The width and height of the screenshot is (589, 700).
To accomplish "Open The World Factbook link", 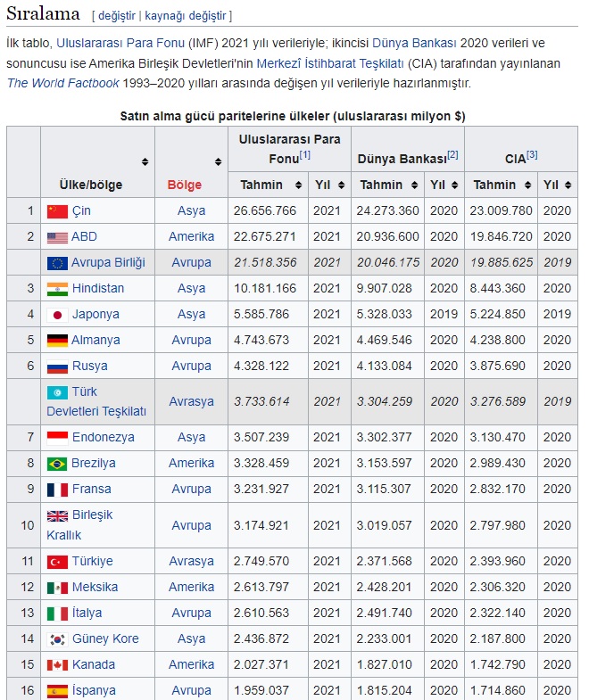I will (x=62, y=83).
